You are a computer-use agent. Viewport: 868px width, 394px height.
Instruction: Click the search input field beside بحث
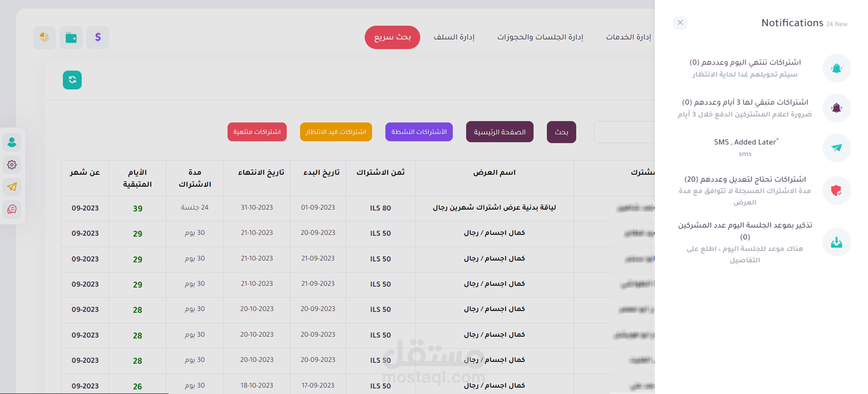coord(623,132)
